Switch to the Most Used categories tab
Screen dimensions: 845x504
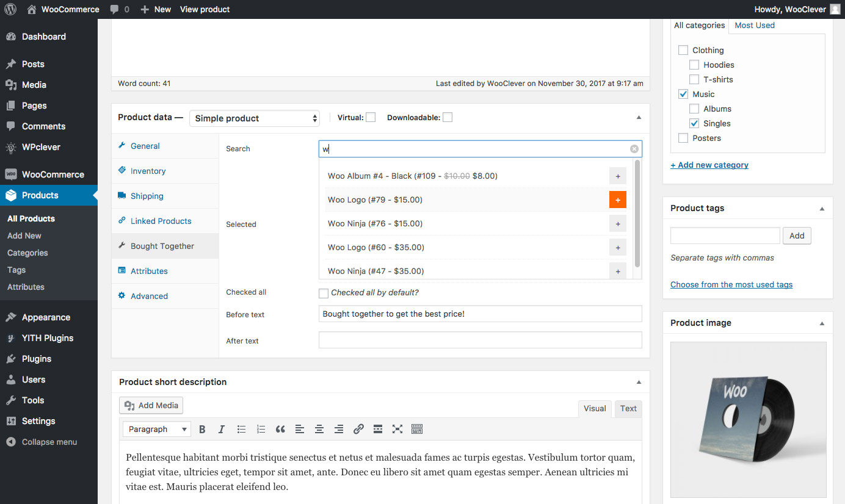(x=754, y=26)
